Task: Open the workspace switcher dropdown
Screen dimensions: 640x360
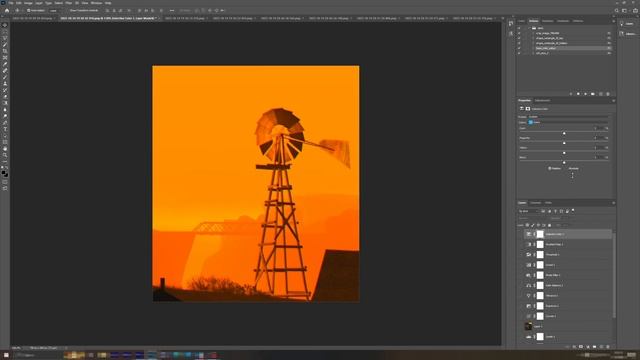Action: tap(624, 11)
